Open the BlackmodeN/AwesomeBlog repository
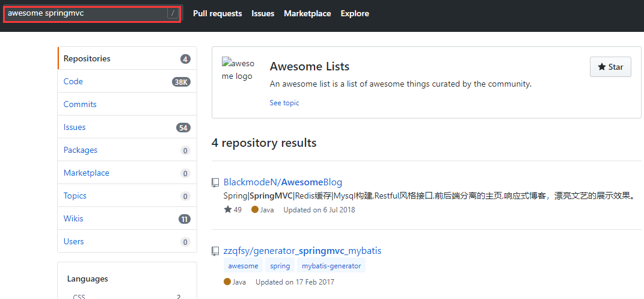The height and width of the screenshot is (299, 644). point(283,182)
